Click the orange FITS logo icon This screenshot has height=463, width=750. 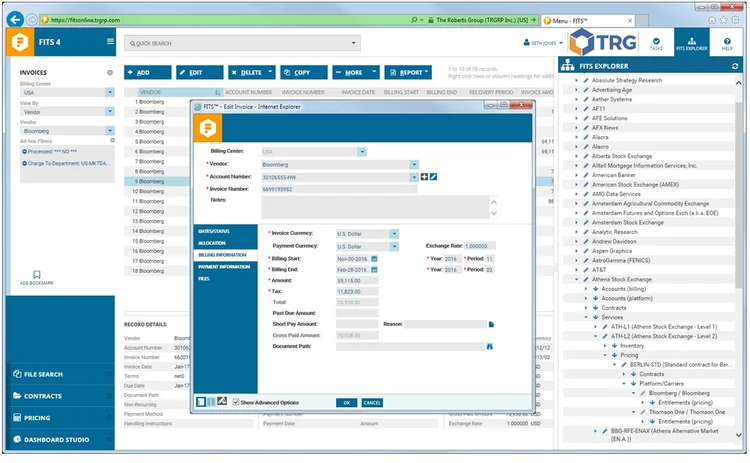[20, 42]
